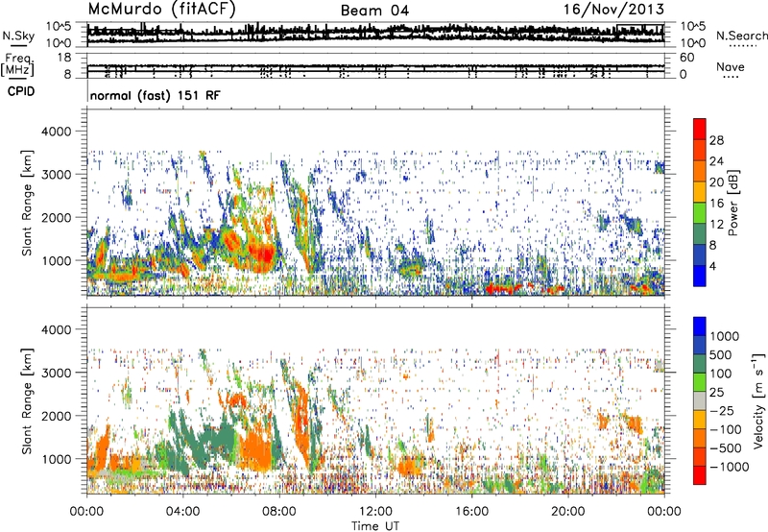Select power panel "Slant Range [km]" axis title
This screenshot has width=768, height=532.
27,203
